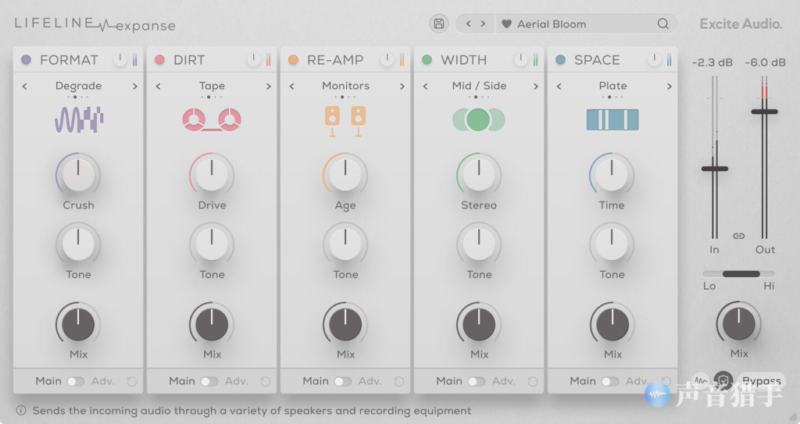This screenshot has height=424, width=800.
Task: Click the dark shield icon beside Bypass
Action: 723,381
